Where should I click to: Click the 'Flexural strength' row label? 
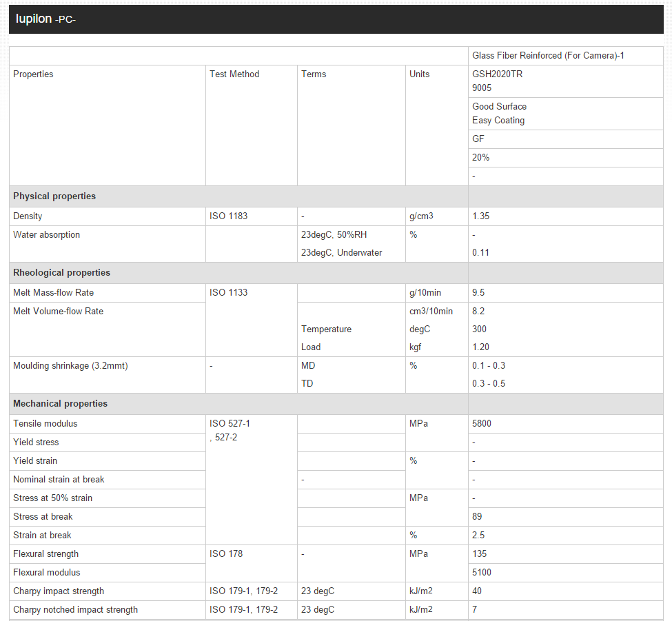pyautogui.click(x=46, y=554)
